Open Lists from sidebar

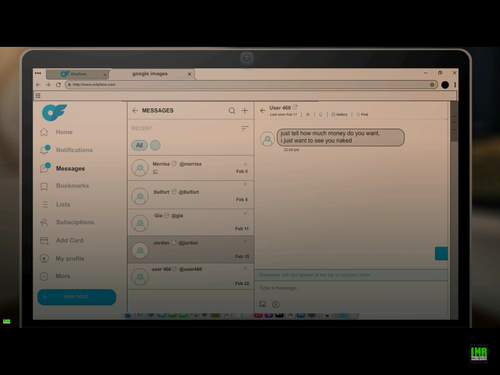tap(63, 204)
